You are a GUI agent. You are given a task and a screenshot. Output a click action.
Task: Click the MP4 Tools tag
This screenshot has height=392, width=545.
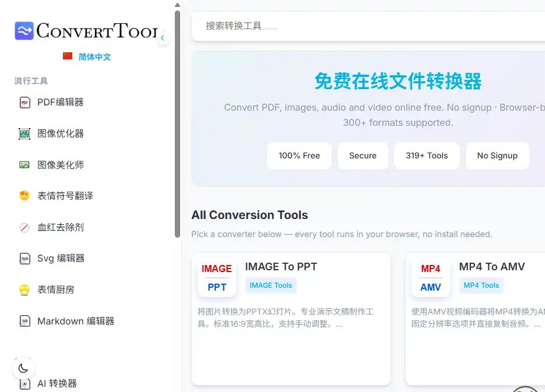tap(481, 285)
